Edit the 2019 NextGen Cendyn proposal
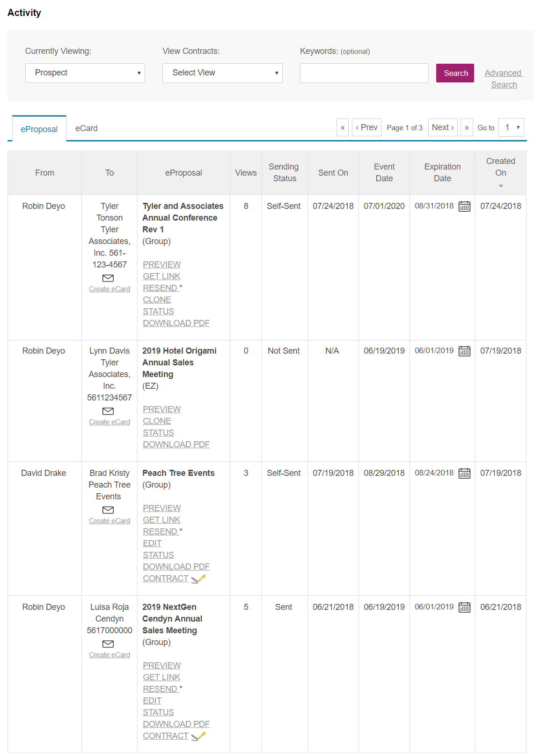 tap(152, 701)
